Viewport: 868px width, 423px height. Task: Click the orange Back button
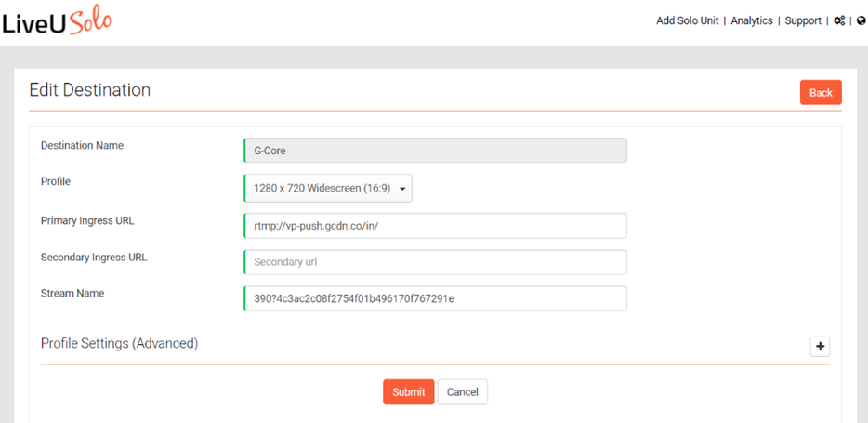[x=821, y=92]
